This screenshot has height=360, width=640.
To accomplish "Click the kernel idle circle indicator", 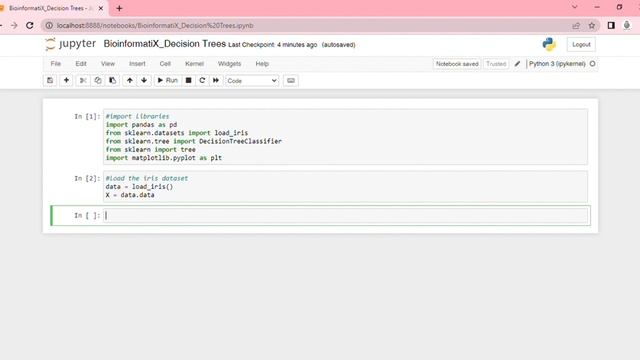I will click(592, 64).
